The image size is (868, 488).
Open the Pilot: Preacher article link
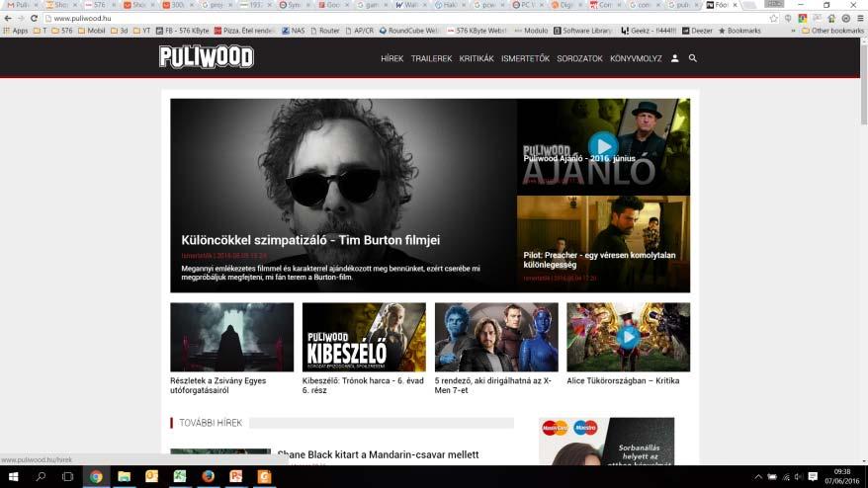[x=599, y=260]
